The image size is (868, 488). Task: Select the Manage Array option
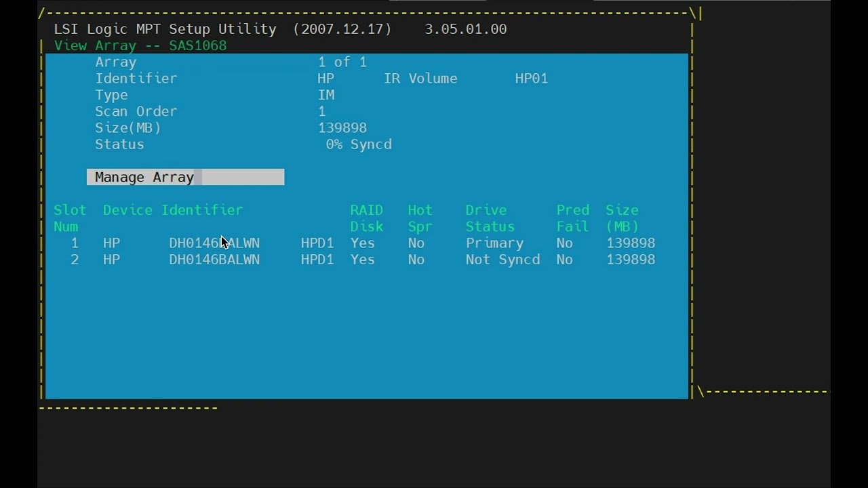[x=185, y=177]
